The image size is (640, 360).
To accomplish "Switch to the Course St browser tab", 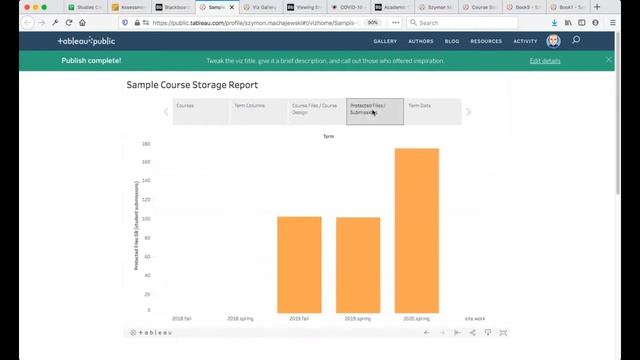I will (x=480, y=7).
